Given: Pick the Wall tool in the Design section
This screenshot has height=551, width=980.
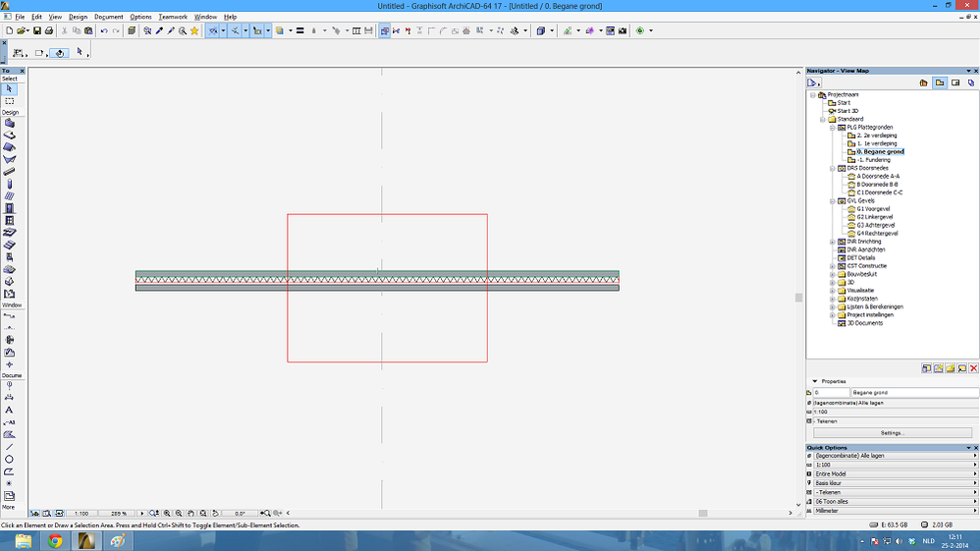Looking at the screenshot, I should tap(10, 123).
